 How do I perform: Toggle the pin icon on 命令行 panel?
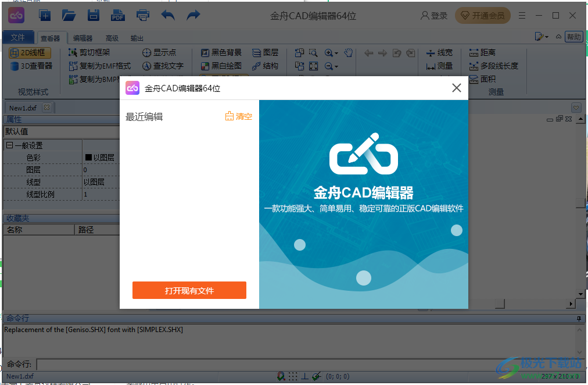pos(579,319)
